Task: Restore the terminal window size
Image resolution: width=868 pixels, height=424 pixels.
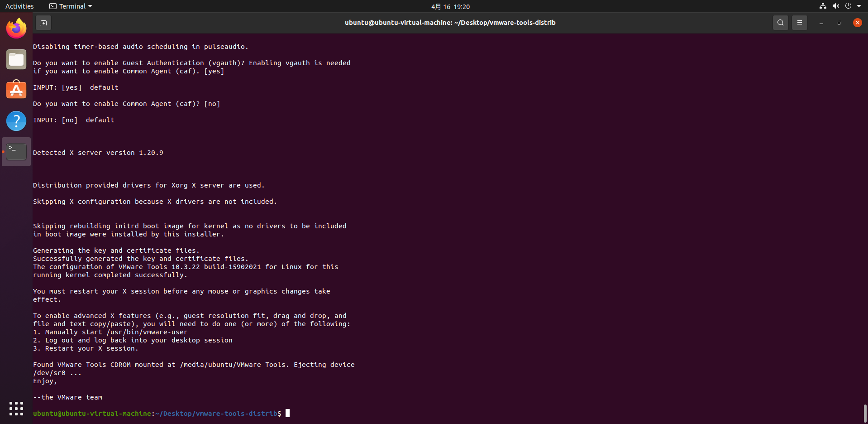Action: pyautogui.click(x=839, y=23)
